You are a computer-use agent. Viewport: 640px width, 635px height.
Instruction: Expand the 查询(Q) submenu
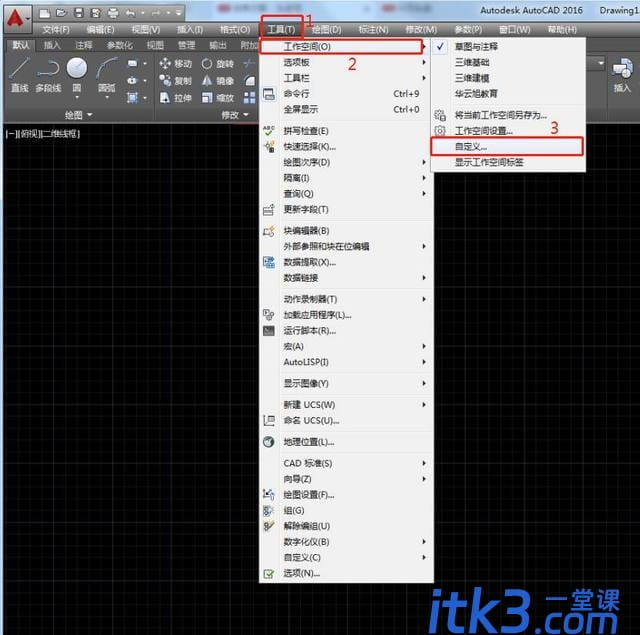346,193
